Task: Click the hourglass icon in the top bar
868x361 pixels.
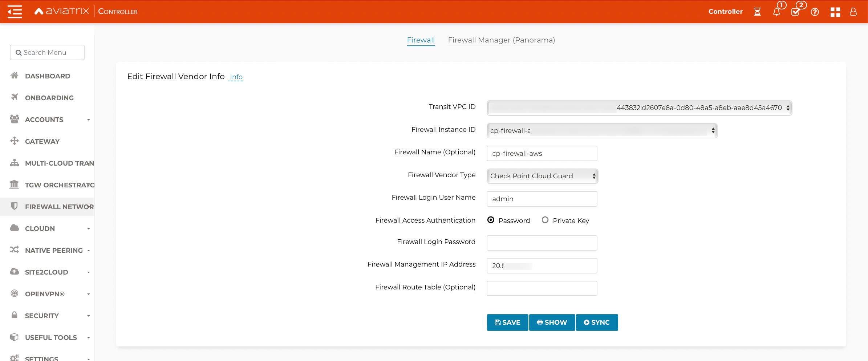Action: pos(758,12)
